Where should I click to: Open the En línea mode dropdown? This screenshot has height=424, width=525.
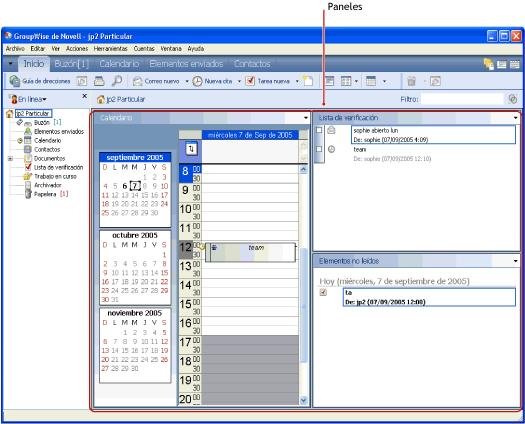tap(45, 99)
